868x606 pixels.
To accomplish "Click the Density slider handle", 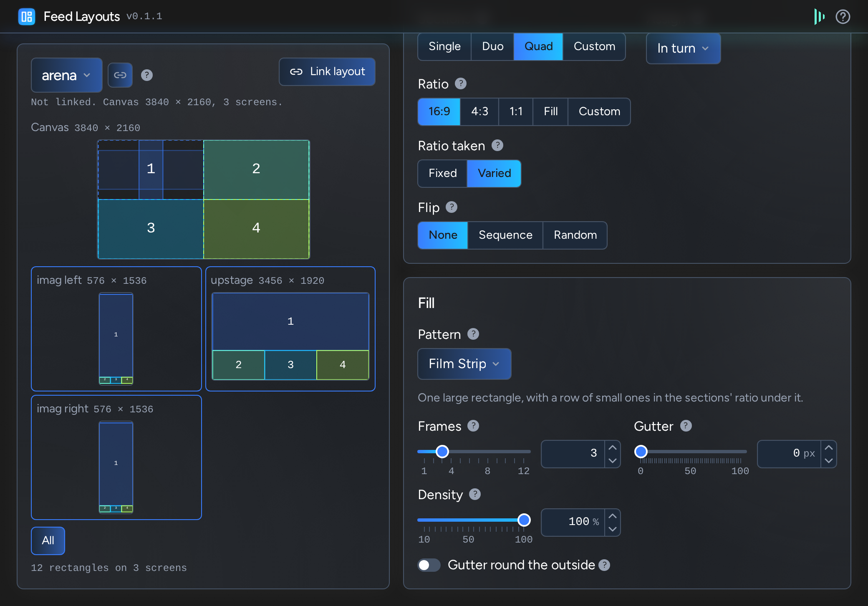I will point(524,520).
